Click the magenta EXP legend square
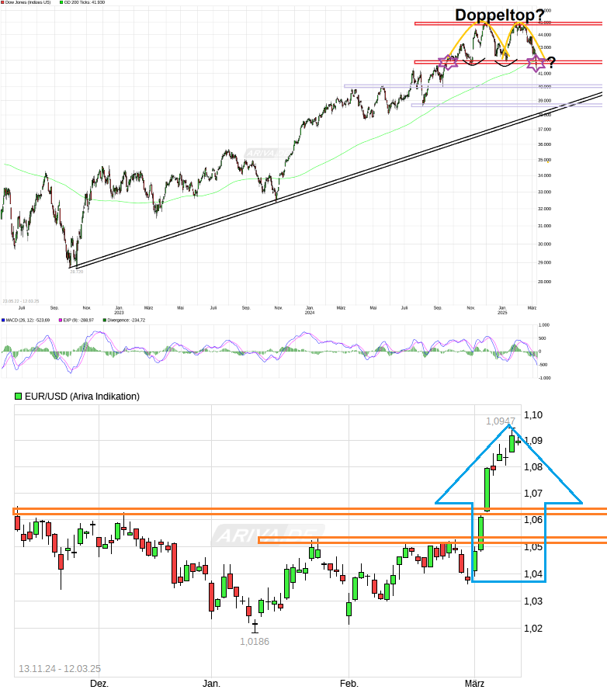 [x=61, y=320]
